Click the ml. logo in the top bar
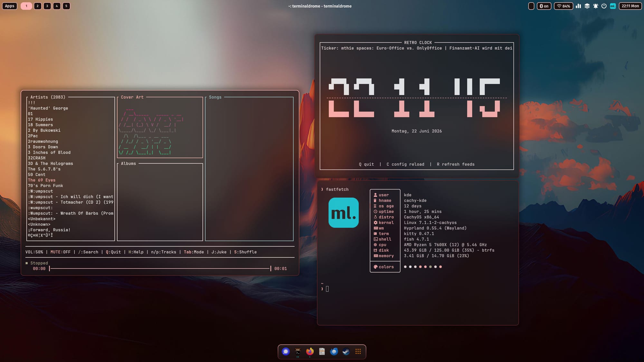The image size is (644, 362). tap(613, 6)
